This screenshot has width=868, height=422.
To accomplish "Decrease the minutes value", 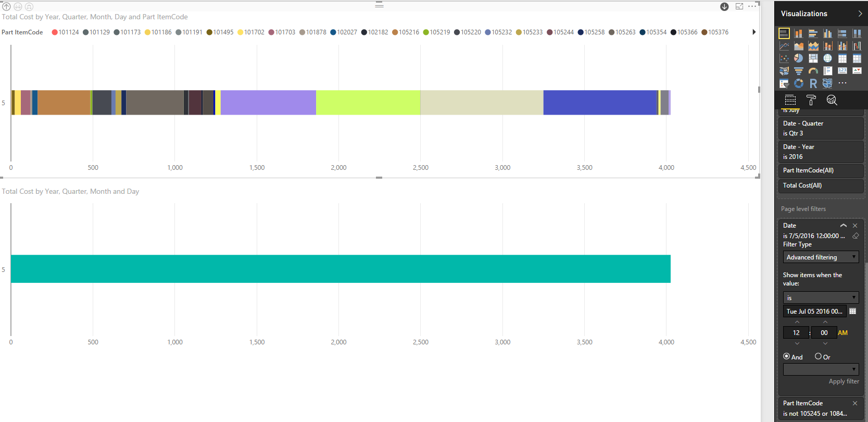I will pos(825,343).
